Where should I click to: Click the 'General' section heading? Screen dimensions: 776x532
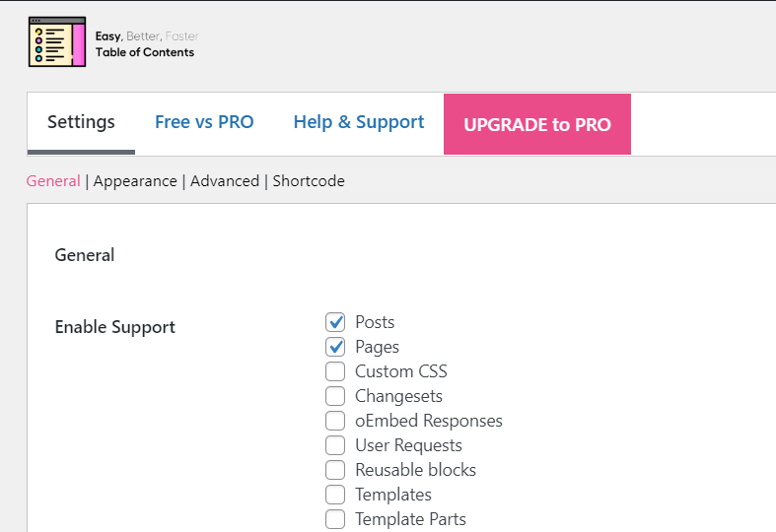pos(85,255)
